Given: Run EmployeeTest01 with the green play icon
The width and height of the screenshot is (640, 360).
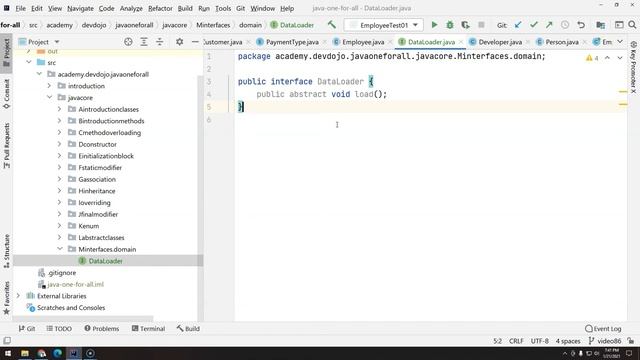Looking at the screenshot, I should [434, 25].
